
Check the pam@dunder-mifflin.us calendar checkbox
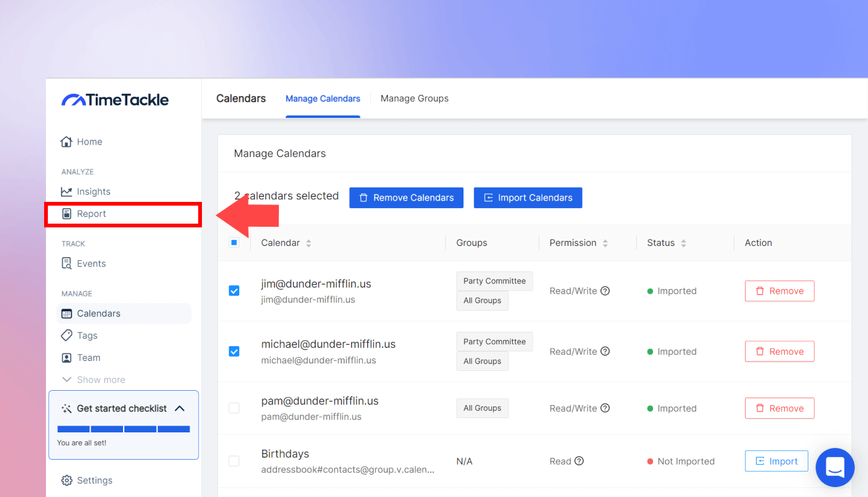point(234,408)
